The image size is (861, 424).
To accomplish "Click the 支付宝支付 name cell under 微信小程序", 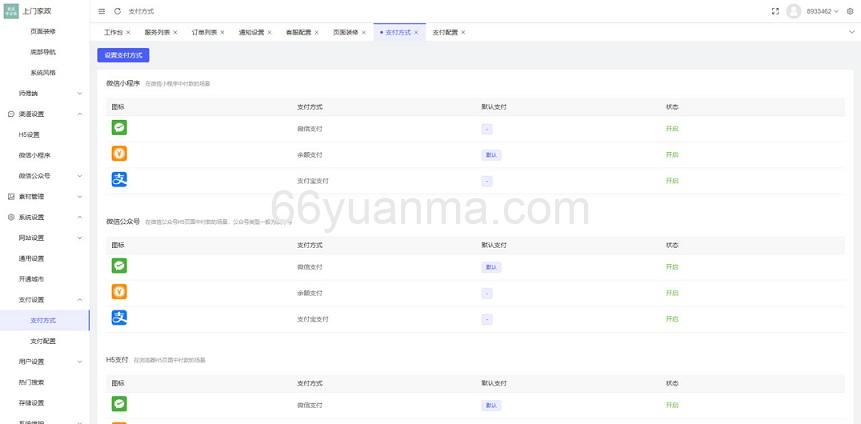I will point(312,181).
